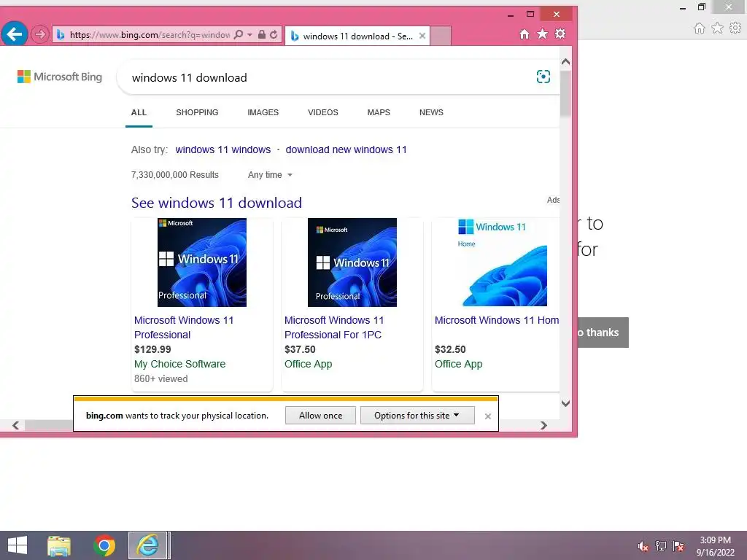The height and width of the screenshot is (560, 747).
Task: Click the horizontal scrollbar left arrow
Action: click(x=16, y=425)
